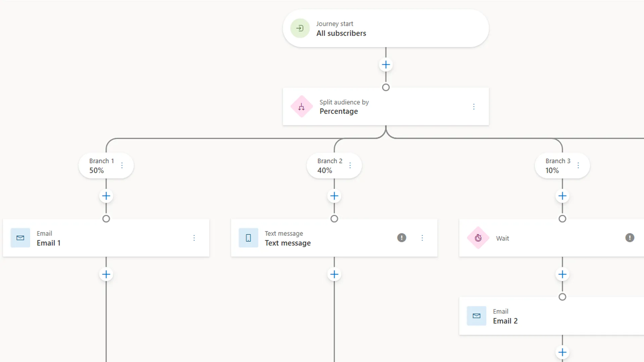Click connector node above Text message tile
644x362 pixels.
pyautogui.click(x=334, y=219)
